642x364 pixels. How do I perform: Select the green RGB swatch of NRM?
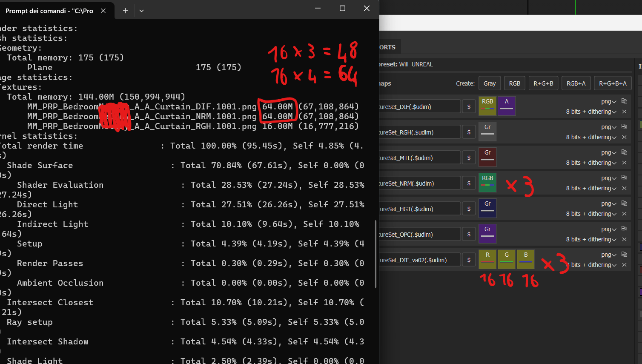tap(487, 183)
